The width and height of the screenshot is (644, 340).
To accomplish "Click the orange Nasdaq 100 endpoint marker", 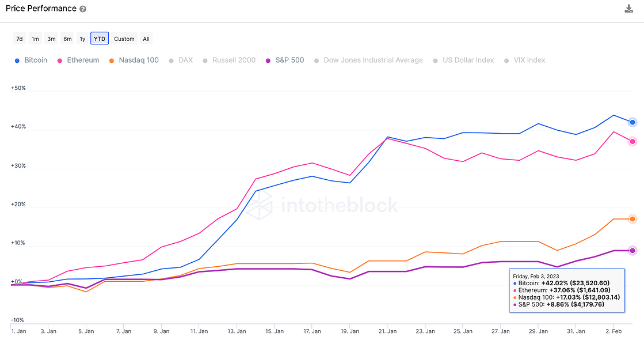I will (632, 219).
